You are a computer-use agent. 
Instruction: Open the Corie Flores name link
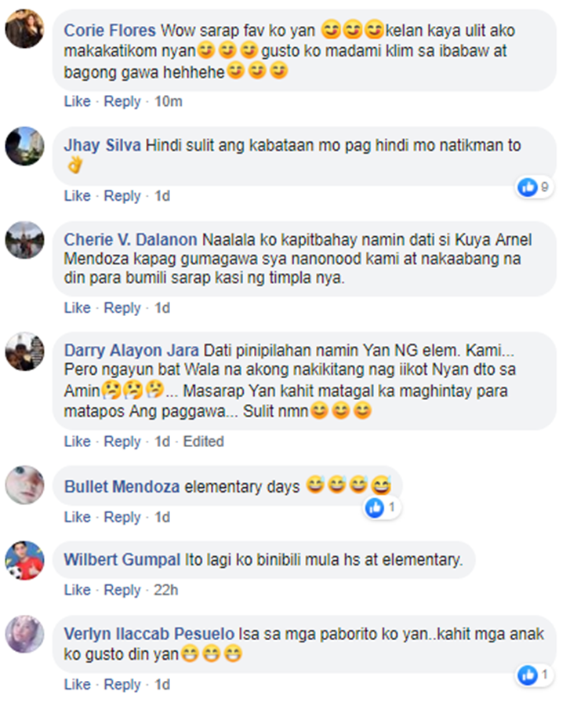[110, 31]
